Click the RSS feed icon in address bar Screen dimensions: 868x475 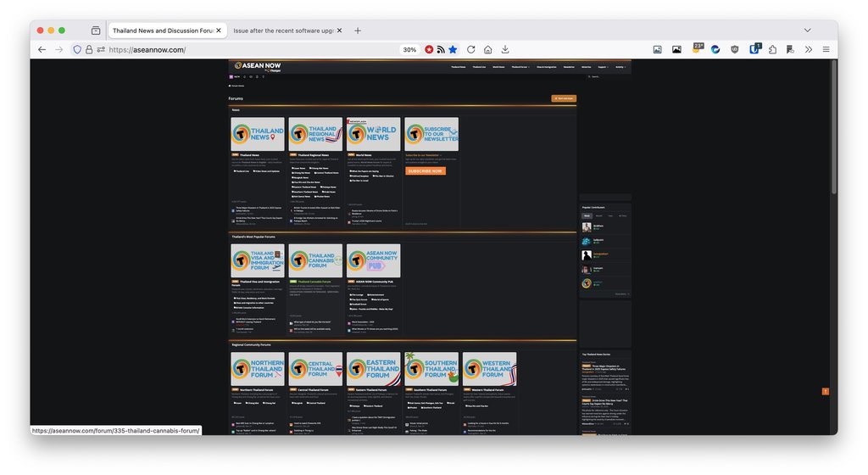tap(441, 50)
